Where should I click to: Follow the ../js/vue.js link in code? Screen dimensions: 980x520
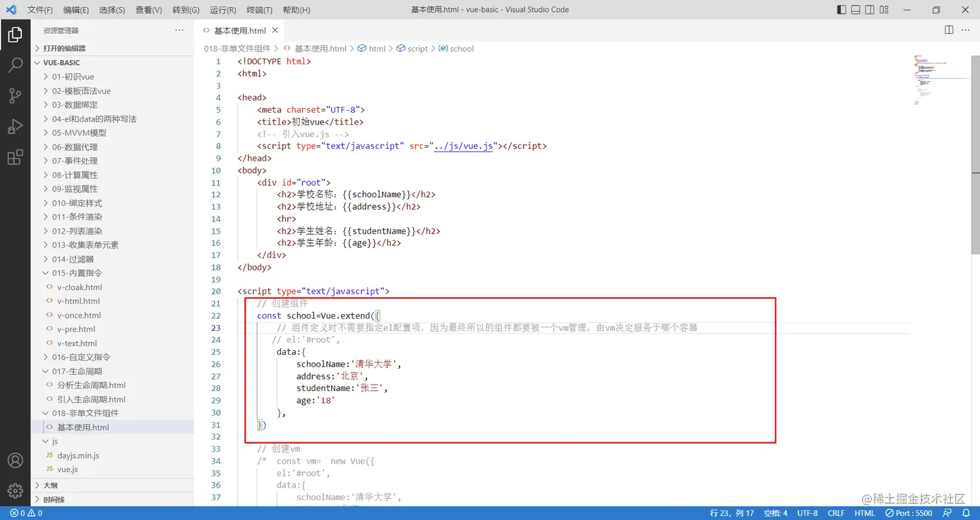pos(463,146)
